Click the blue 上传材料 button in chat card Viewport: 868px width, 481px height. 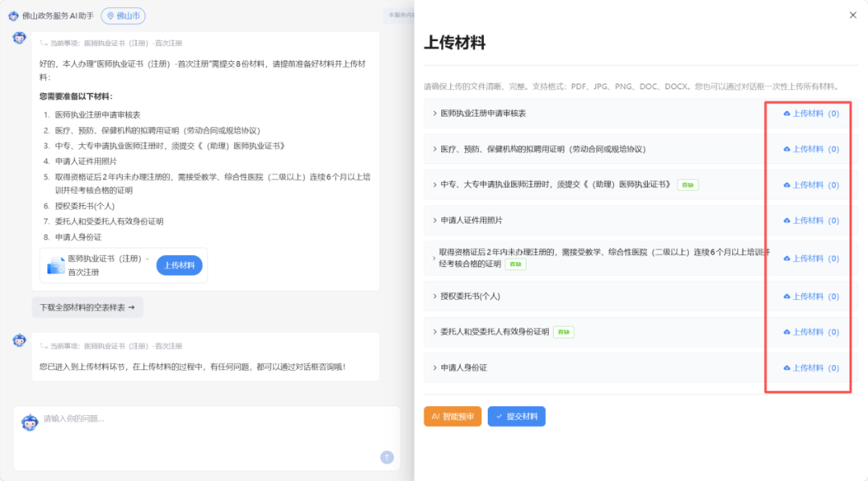pos(179,265)
